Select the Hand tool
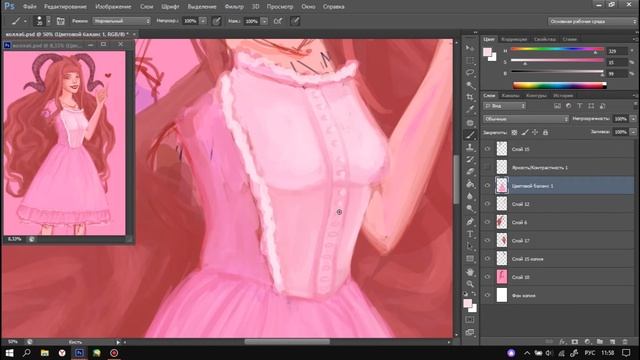Viewport: 640px width, 360px height. pyautogui.click(x=470, y=271)
